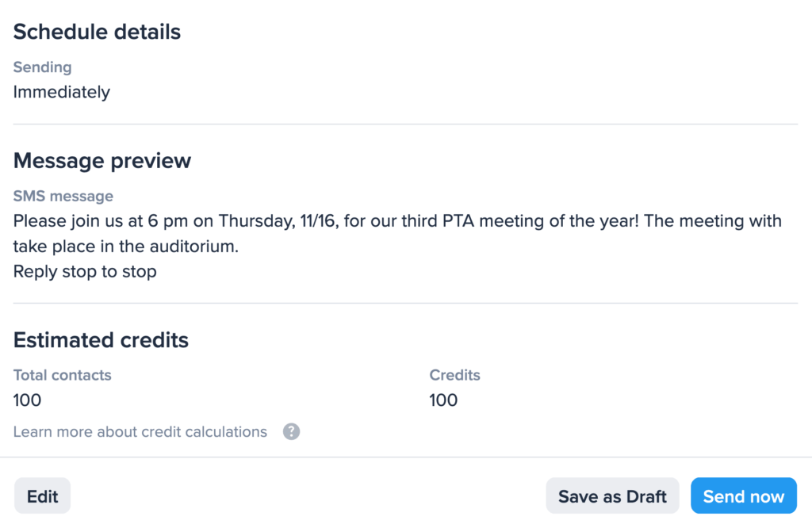
Task: Click the 'Reply stop to stop' line
Action: click(x=85, y=272)
